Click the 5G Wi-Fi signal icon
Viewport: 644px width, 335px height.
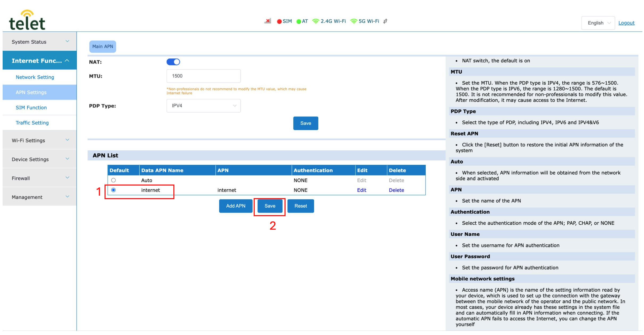click(354, 21)
